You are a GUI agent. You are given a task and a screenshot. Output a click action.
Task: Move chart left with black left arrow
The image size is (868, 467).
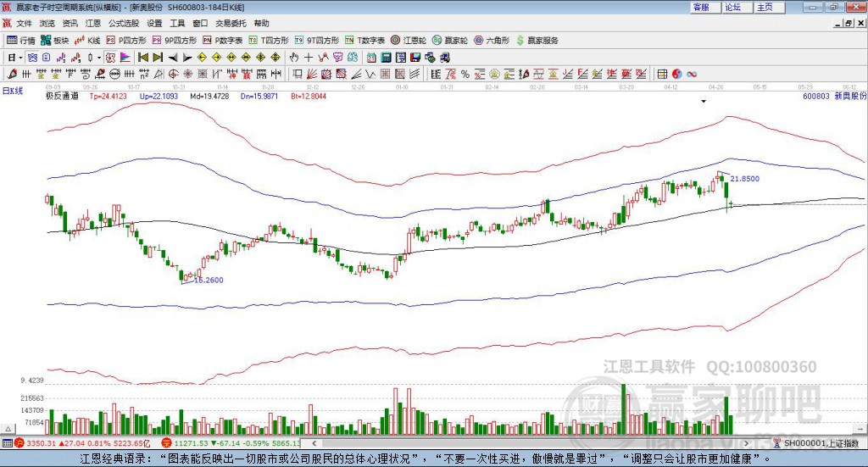[x=173, y=58]
